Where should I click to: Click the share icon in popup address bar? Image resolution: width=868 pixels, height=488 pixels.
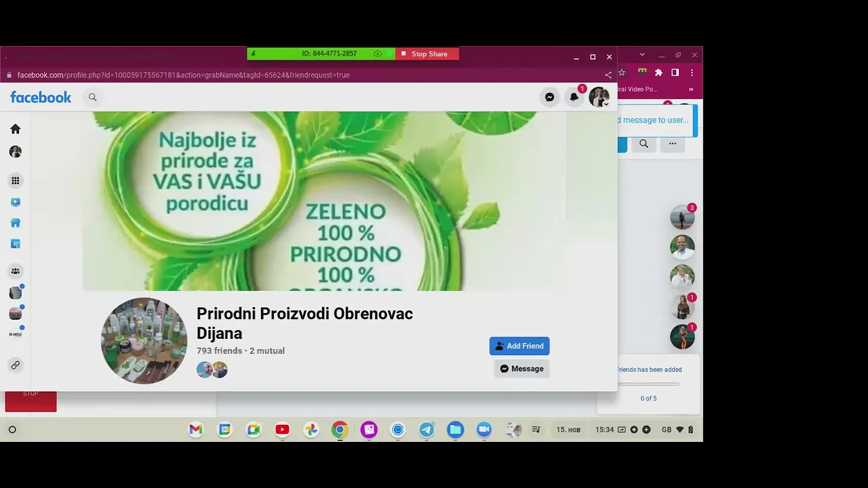click(608, 75)
